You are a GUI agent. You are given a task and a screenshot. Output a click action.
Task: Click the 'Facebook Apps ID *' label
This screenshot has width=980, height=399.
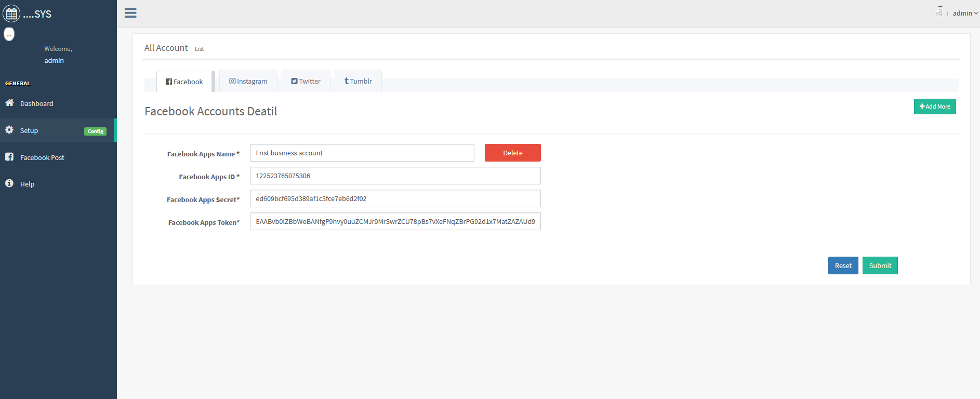pyautogui.click(x=209, y=177)
